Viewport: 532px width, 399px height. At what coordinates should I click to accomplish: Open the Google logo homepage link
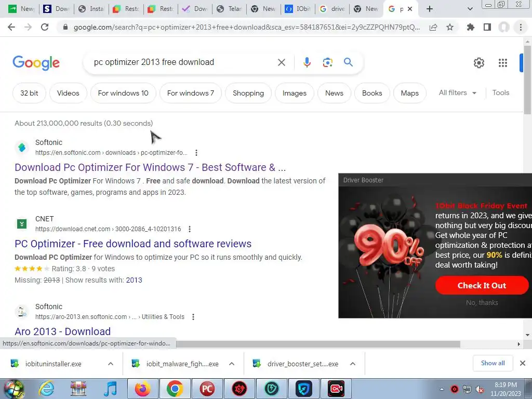click(36, 63)
